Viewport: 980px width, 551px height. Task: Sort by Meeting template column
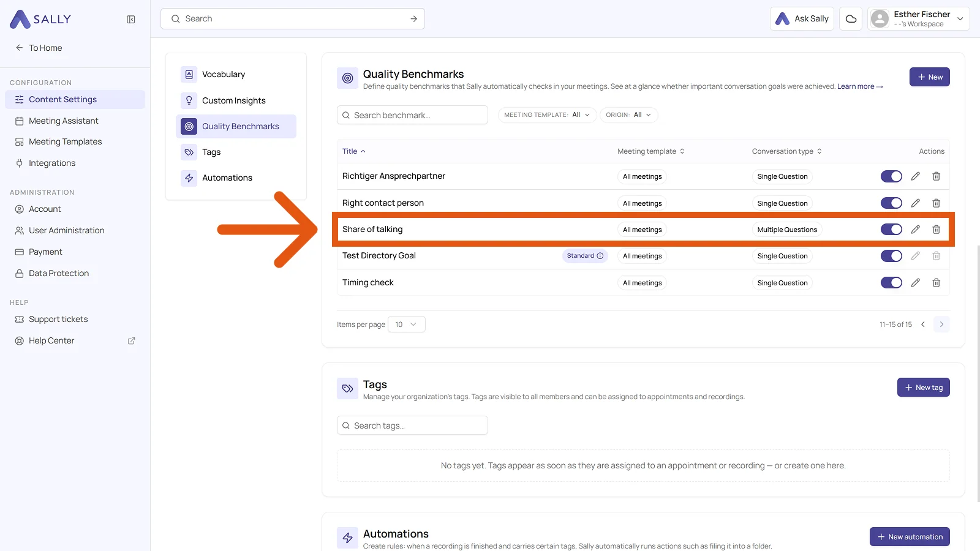(651, 151)
